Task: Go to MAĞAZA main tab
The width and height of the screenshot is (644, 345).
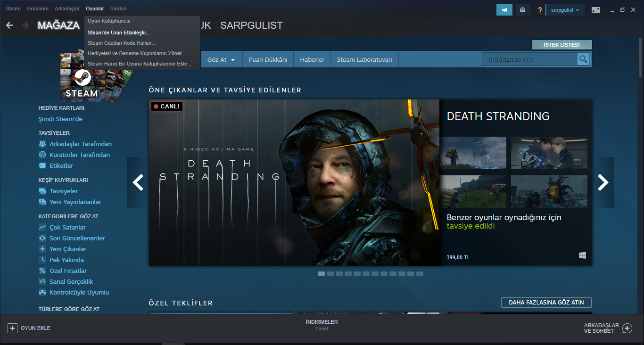Action: coord(58,25)
